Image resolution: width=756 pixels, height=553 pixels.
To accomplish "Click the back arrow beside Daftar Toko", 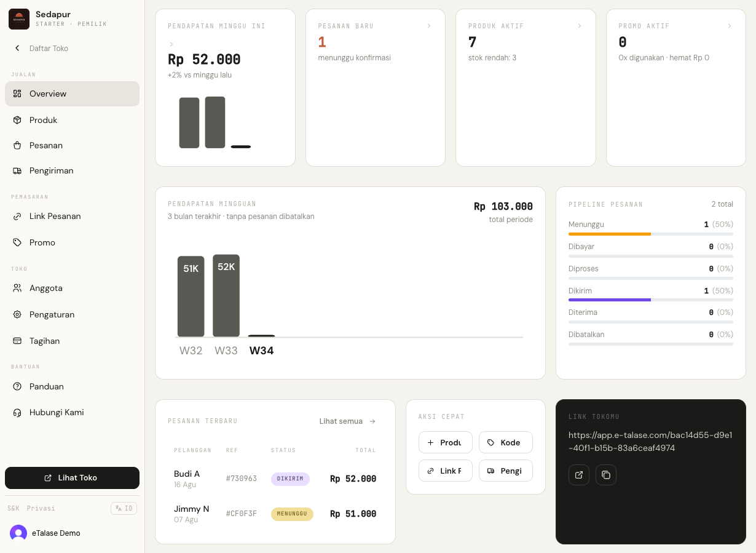I will [x=17, y=48].
